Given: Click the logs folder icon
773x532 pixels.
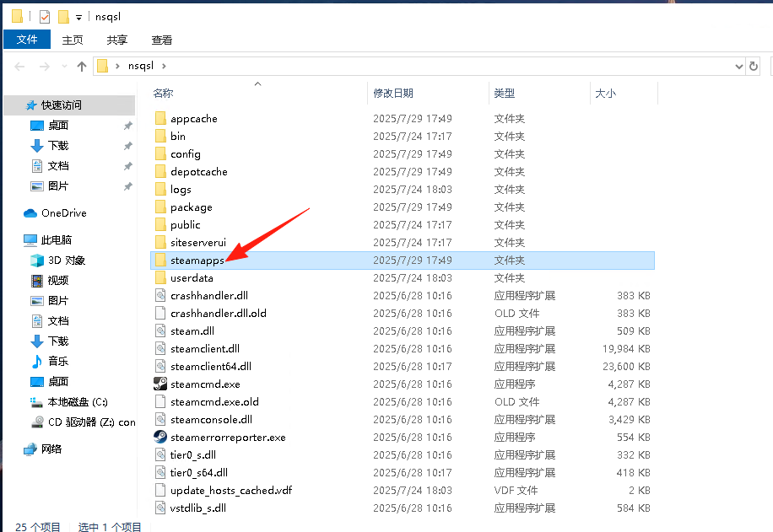Looking at the screenshot, I should [160, 189].
